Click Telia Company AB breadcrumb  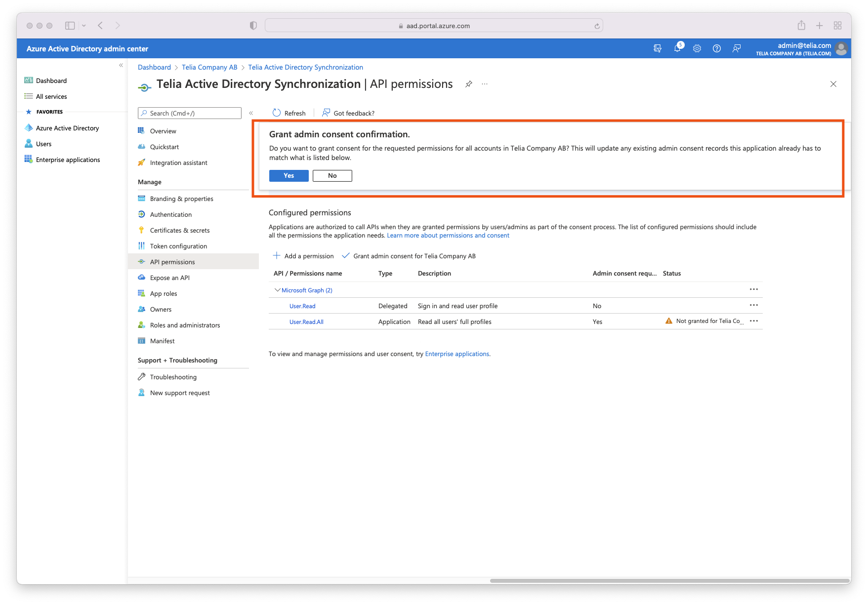tap(209, 67)
